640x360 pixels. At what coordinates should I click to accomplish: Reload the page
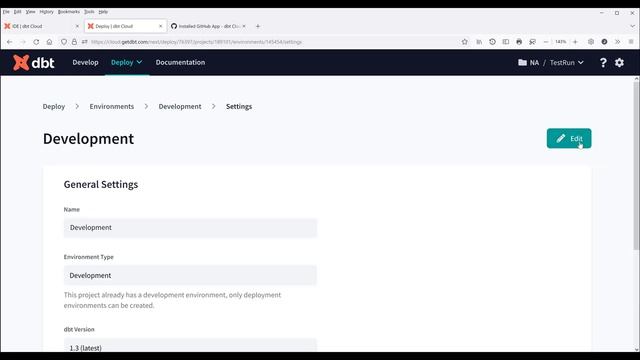[x=36, y=42]
